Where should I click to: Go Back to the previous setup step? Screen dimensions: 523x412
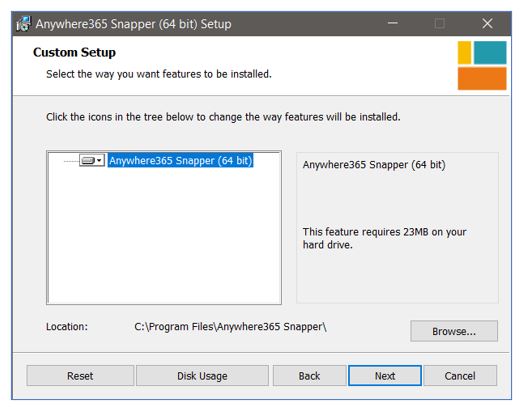pyautogui.click(x=309, y=376)
